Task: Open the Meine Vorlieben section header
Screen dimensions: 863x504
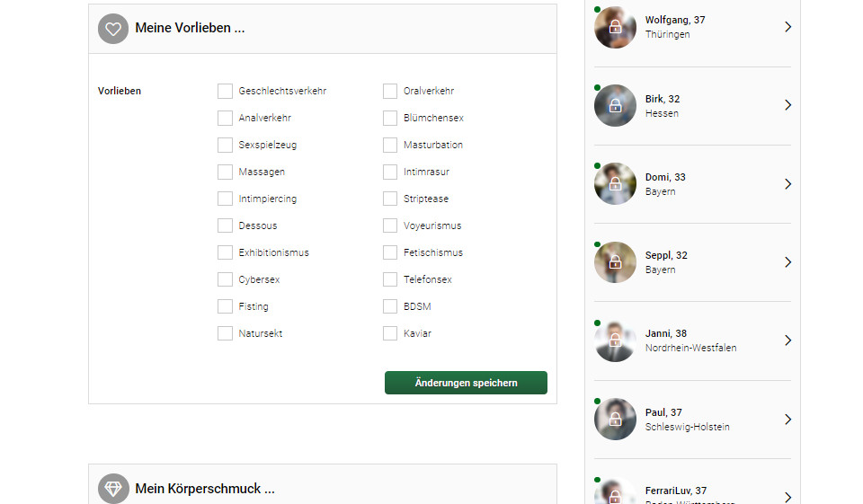Action: pos(190,29)
